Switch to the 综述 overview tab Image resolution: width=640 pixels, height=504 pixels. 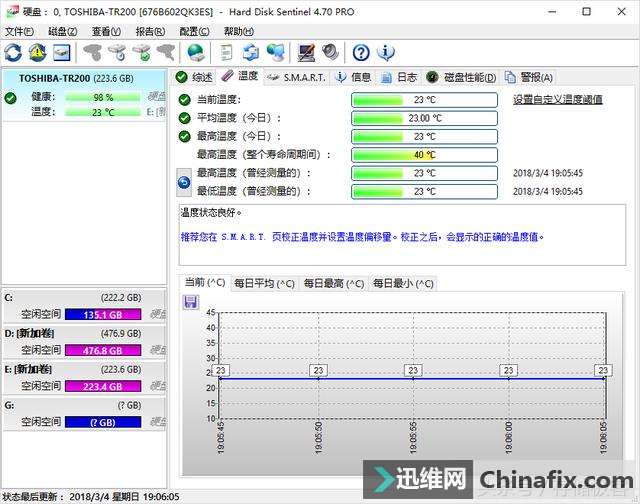click(194, 77)
